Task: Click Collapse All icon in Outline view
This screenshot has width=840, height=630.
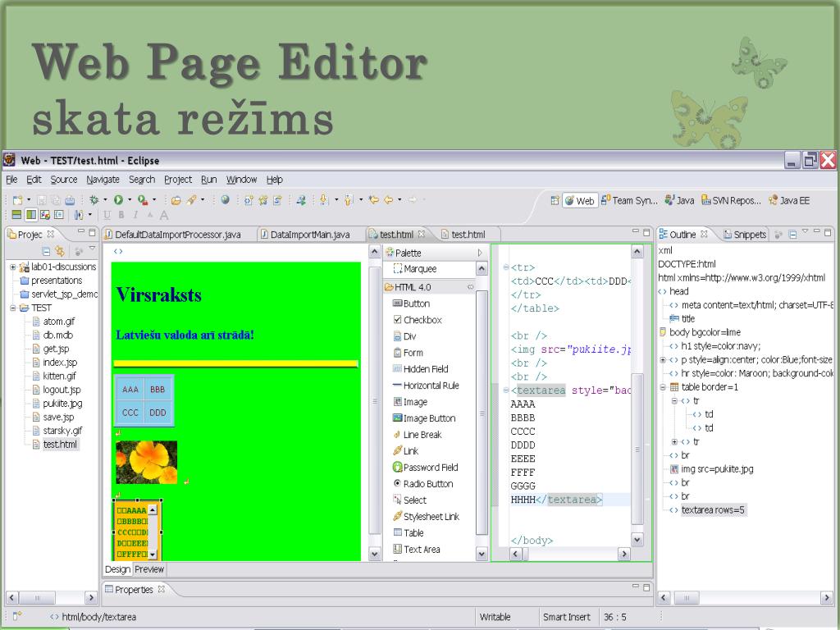Action: click(792, 234)
